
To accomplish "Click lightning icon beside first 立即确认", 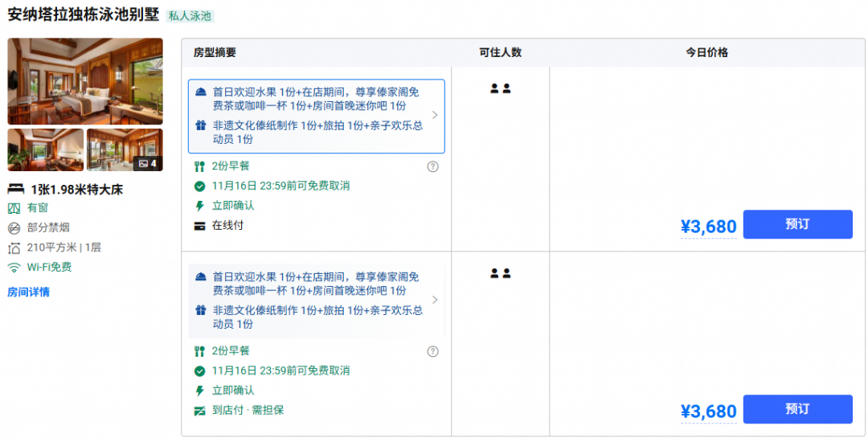I will [200, 207].
